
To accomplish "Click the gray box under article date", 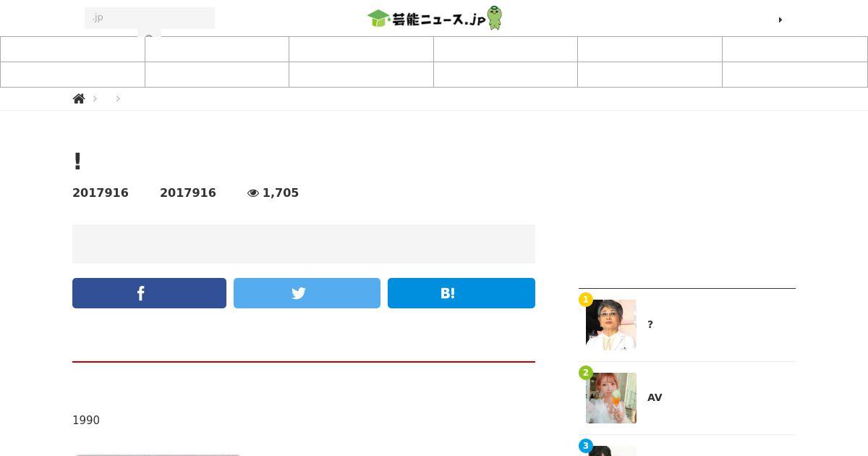I will pos(304,244).
